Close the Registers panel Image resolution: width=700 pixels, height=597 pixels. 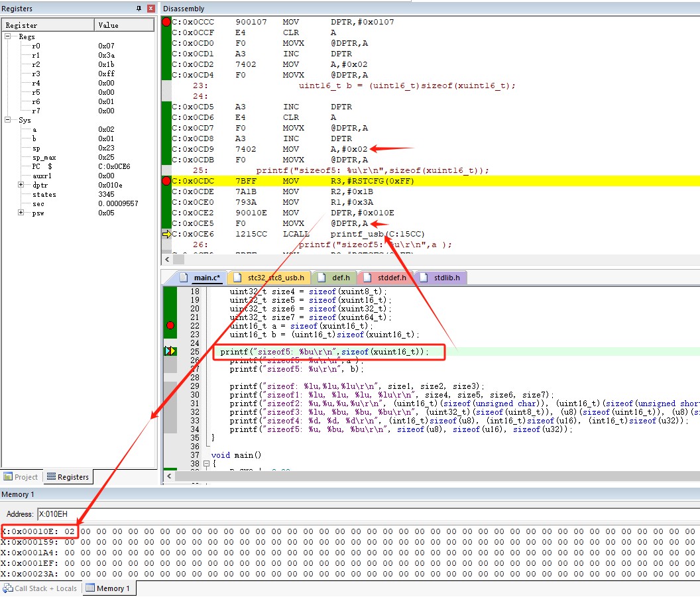click(150, 9)
